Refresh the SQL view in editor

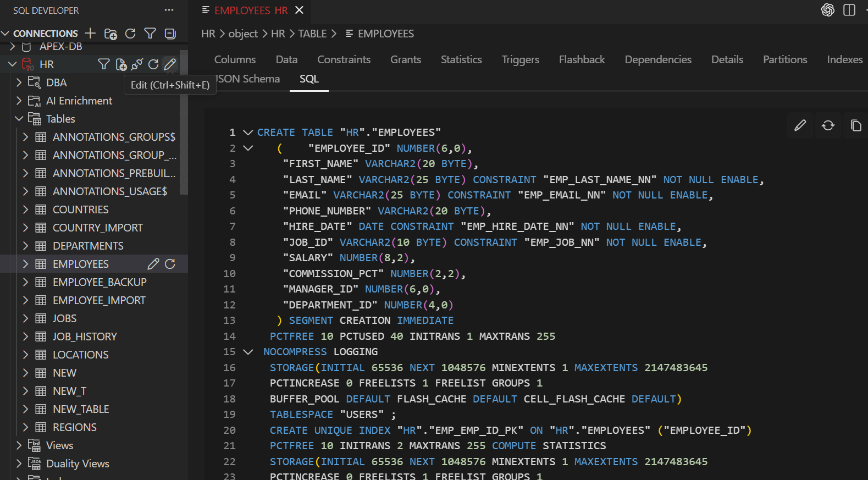click(x=828, y=125)
